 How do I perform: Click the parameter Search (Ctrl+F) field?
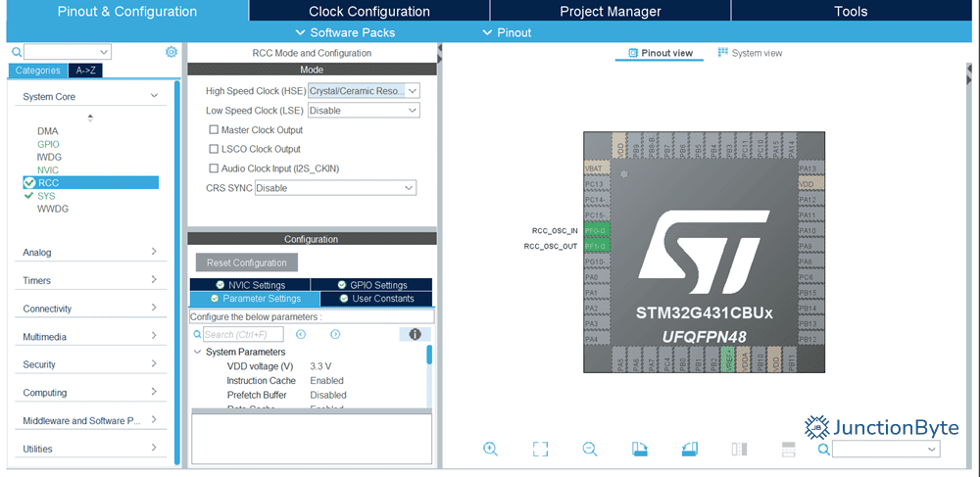(x=243, y=335)
